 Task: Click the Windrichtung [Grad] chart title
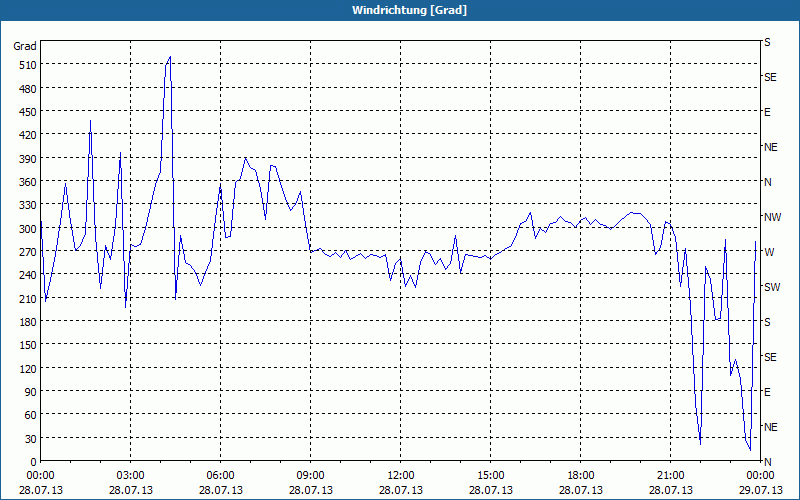click(x=409, y=10)
